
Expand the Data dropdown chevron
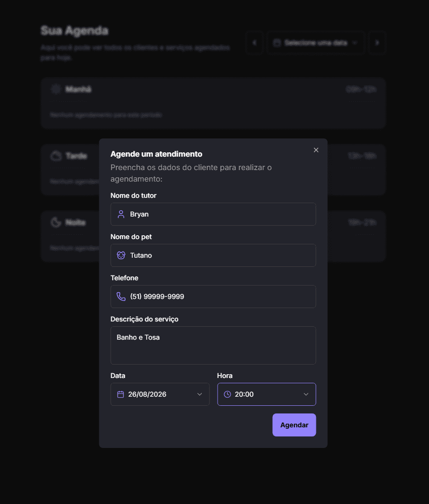pos(200,394)
